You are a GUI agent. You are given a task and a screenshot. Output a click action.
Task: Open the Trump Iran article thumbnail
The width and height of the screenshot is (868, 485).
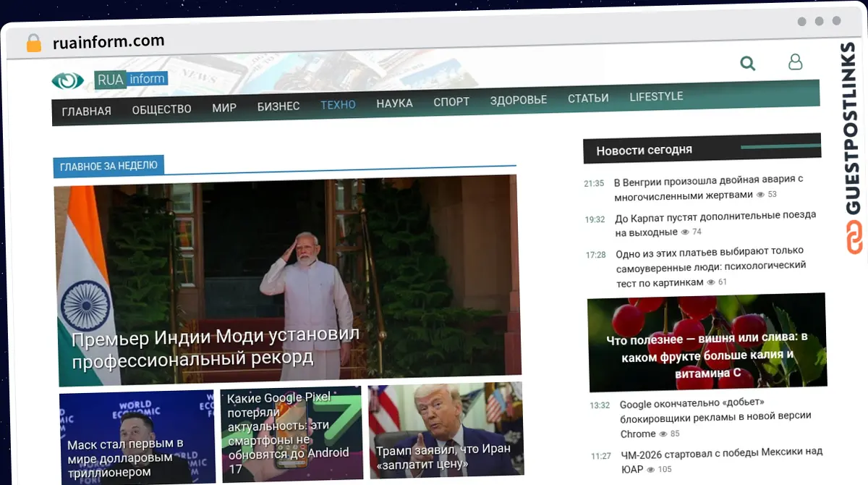click(x=446, y=429)
